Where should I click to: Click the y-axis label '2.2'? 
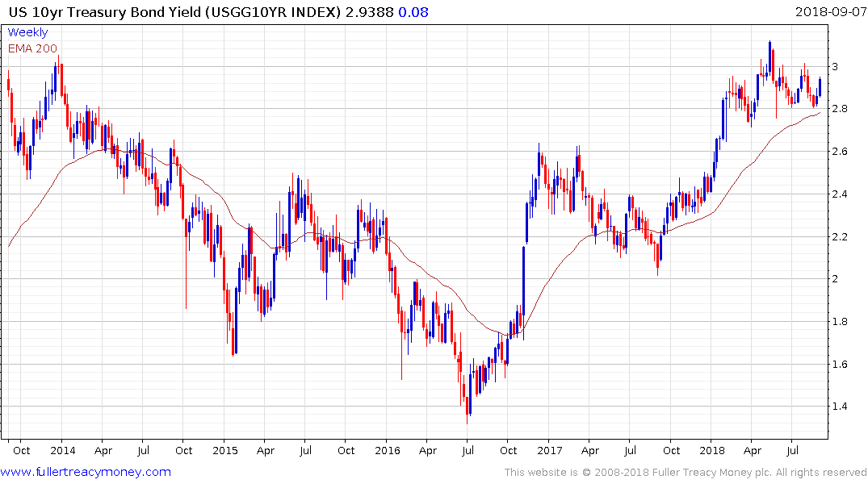point(839,236)
